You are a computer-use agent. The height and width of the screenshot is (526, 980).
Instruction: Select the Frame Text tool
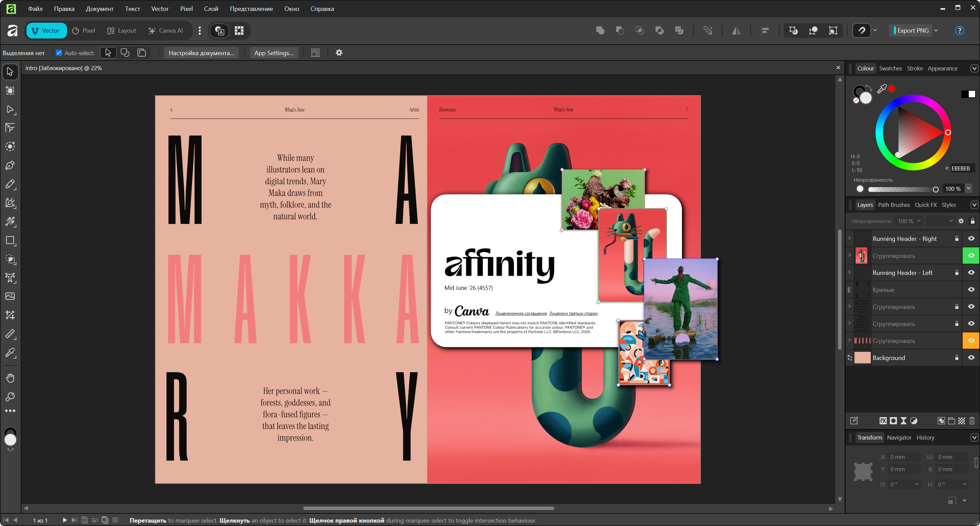[10, 278]
